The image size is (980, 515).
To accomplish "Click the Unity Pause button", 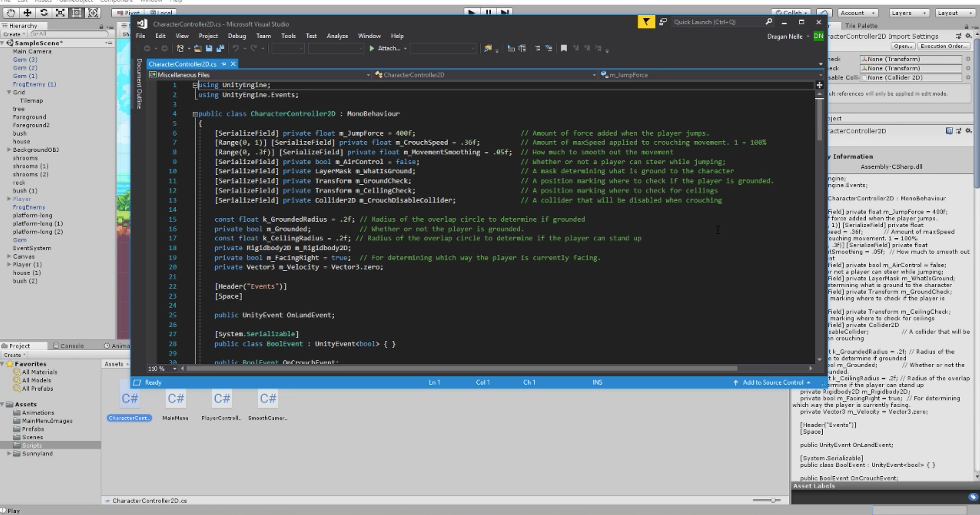I will coord(488,12).
